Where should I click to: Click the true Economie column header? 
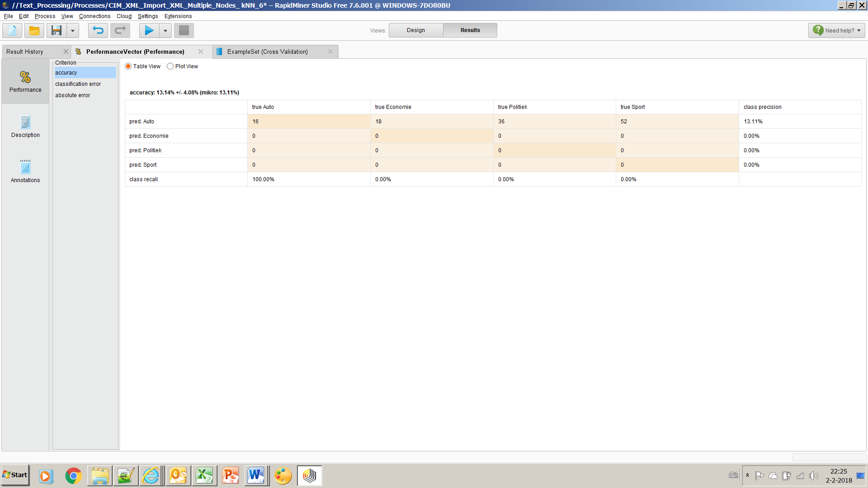point(432,107)
